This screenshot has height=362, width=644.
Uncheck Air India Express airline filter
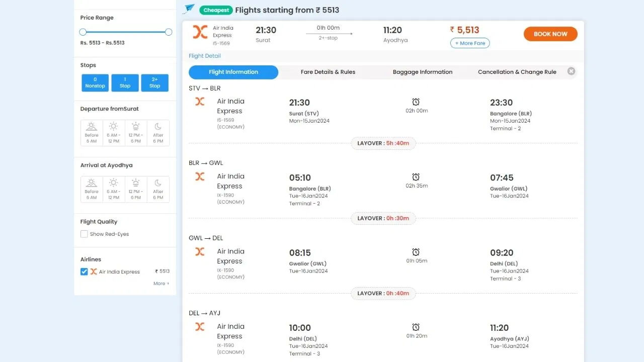tap(84, 271)
